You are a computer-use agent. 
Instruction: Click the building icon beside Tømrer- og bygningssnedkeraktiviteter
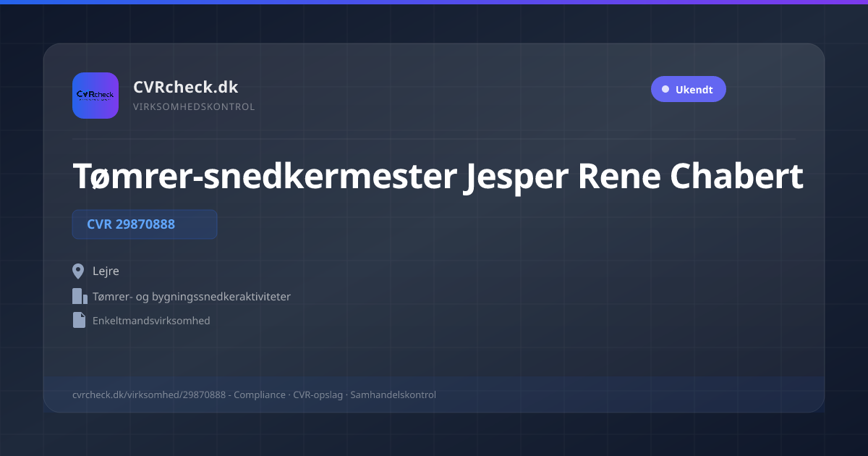tap(80, 296)
